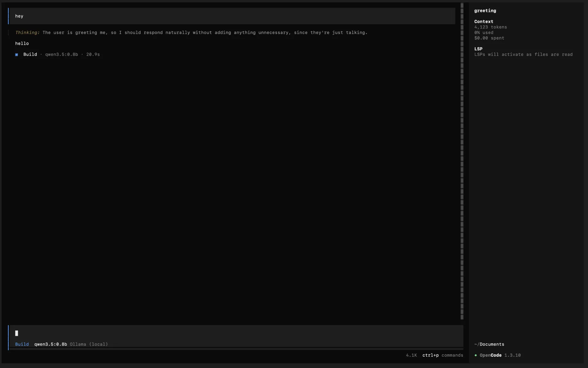Open the Build mode selector in the status bar

coord(22,344)
